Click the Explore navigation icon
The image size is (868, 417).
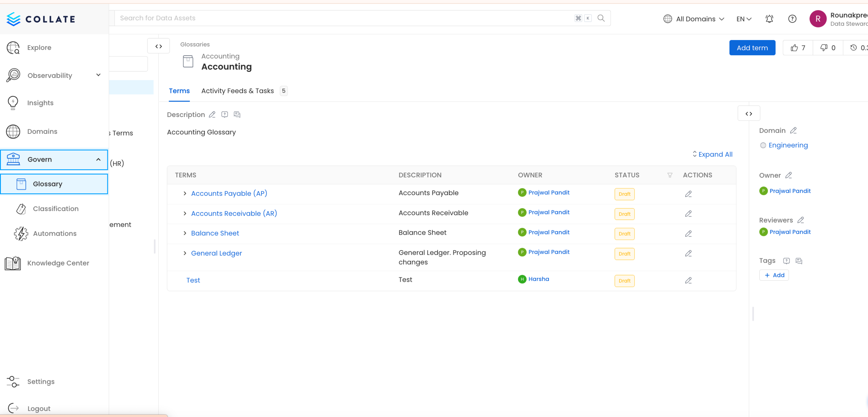click(13, 48)
